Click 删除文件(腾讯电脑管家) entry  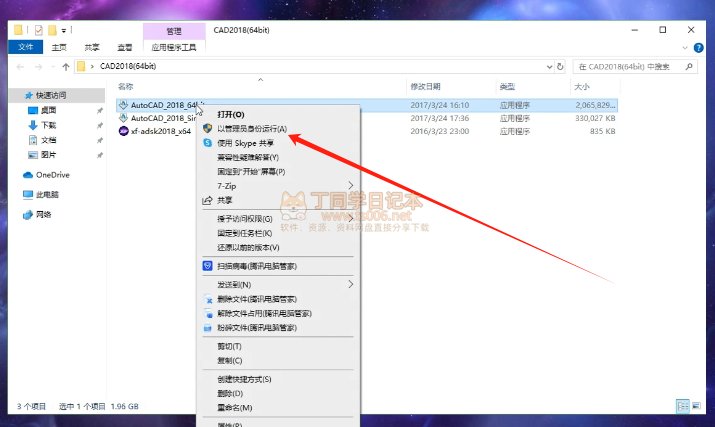pos(257,299)
